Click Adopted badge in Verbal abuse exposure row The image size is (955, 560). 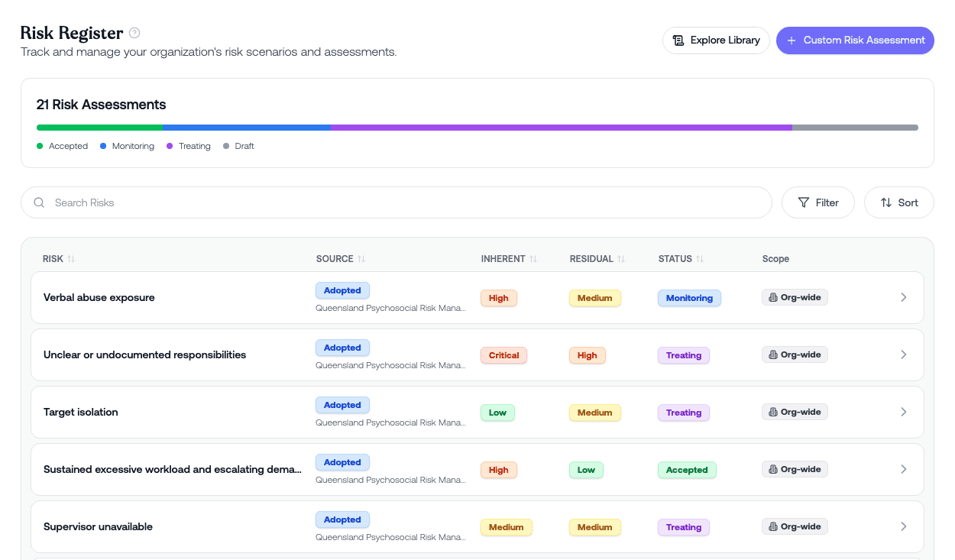tap(342, 290)
